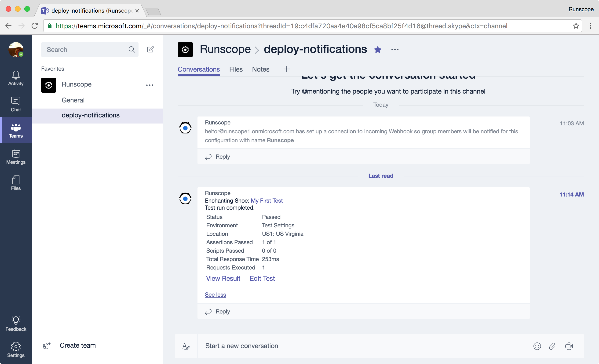
Task: Open the Feedback lightbulb icon
Action: pos(16,324)
